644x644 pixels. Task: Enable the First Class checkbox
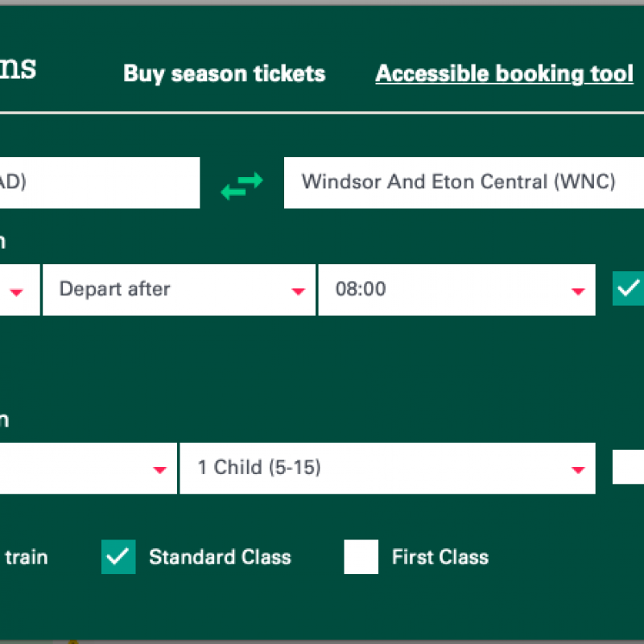tap(361, 556)
